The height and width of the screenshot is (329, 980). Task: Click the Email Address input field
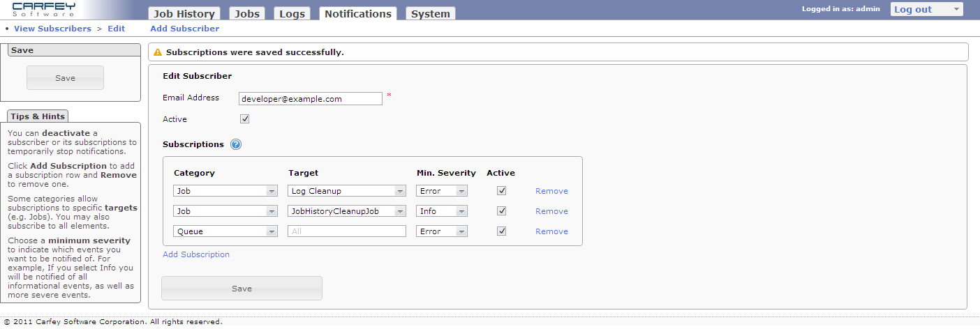coord(310,99)
